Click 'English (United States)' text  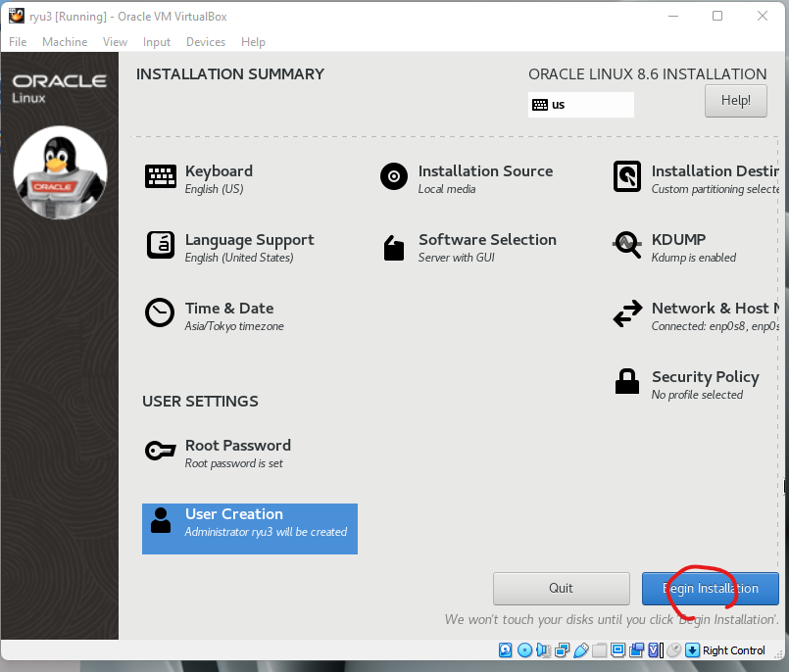tap(239, 258)
